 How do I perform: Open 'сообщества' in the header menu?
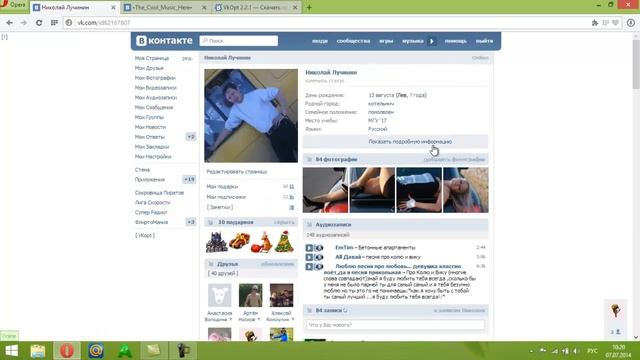(x=353, y=41)
